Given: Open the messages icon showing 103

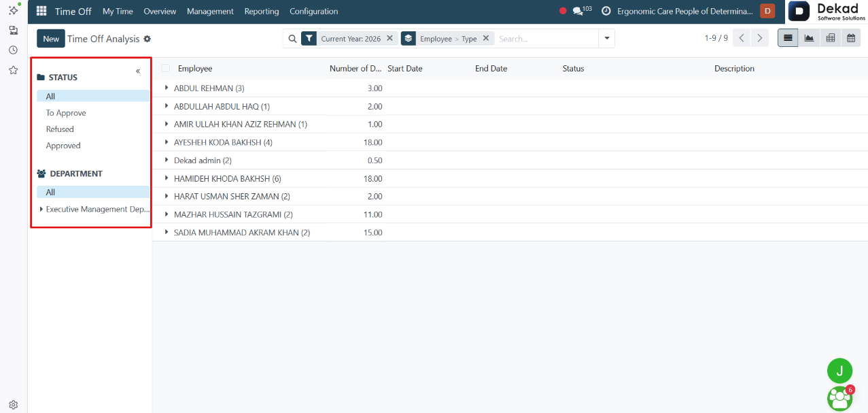Looking at the screenshot, I should click(x=582, y=11).
